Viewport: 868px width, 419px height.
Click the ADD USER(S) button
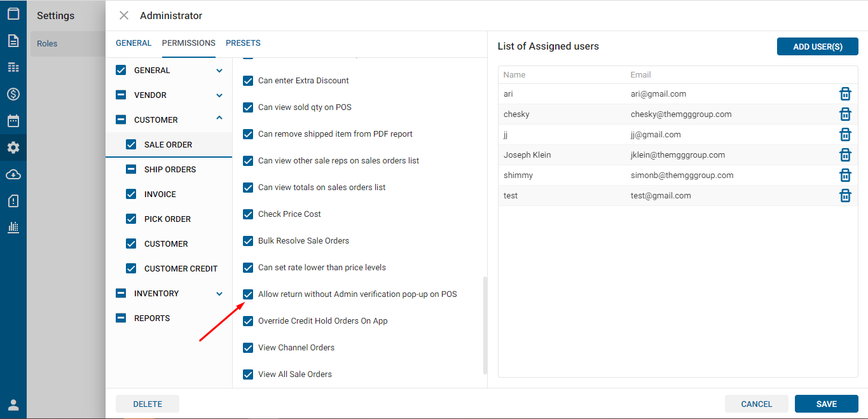pos(817,46)
